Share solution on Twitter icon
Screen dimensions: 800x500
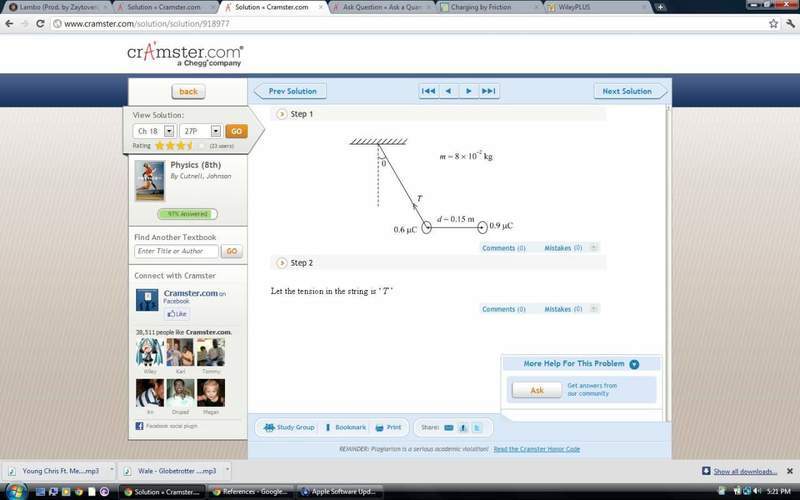pos(477,428)
